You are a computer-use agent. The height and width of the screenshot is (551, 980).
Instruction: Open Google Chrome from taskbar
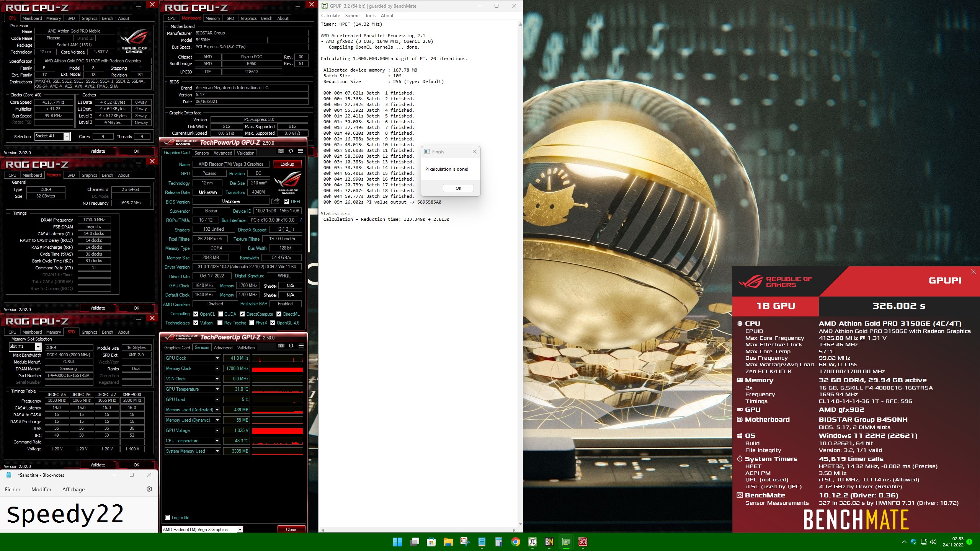coord(515,542)
